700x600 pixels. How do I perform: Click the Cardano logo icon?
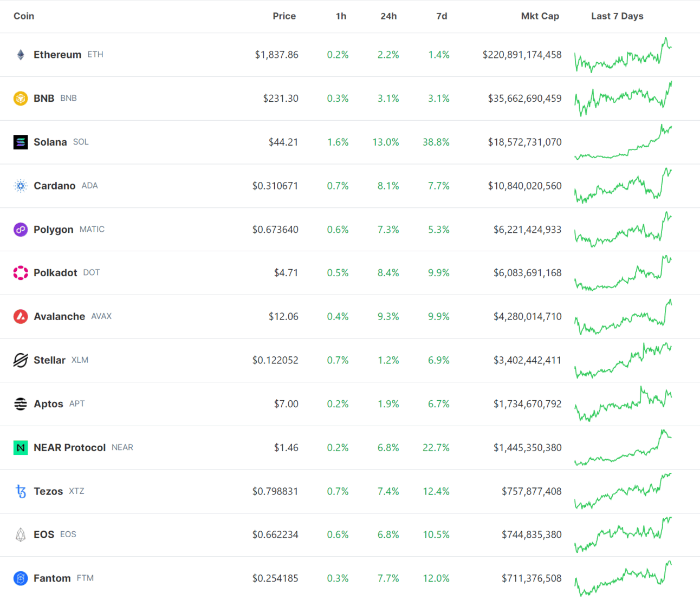click(21, 186)
